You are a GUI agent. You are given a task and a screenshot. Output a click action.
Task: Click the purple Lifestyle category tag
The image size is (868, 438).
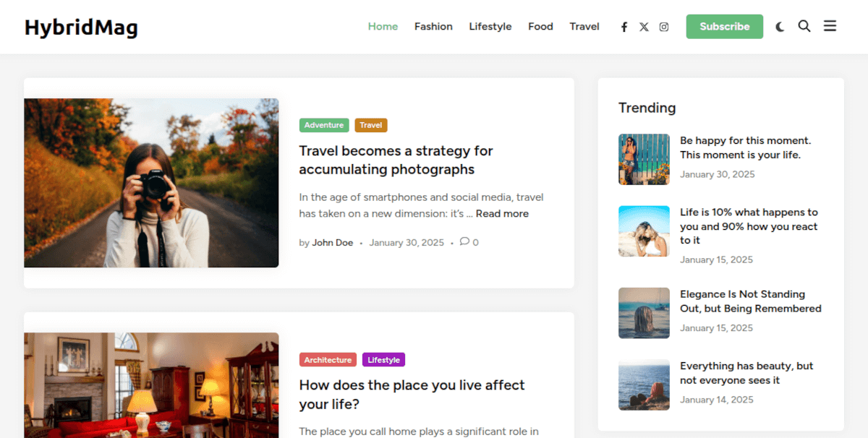point(383,360)
